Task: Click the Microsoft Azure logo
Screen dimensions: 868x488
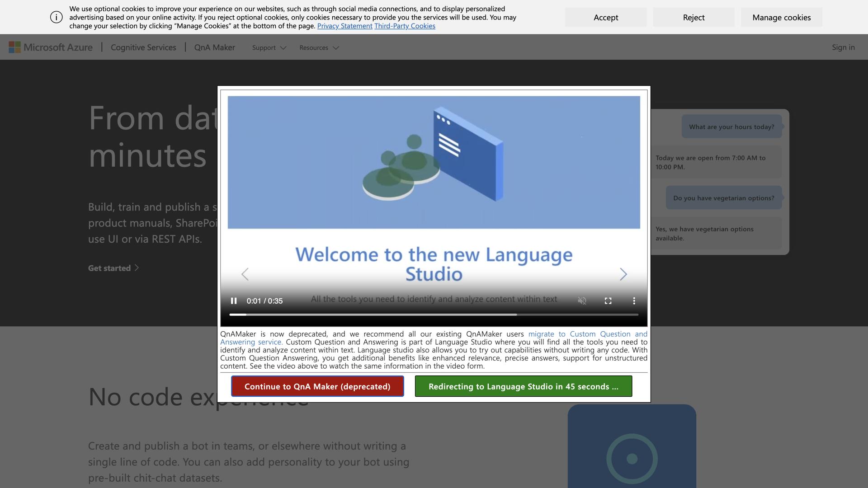Action: click(x=51, y=47)
